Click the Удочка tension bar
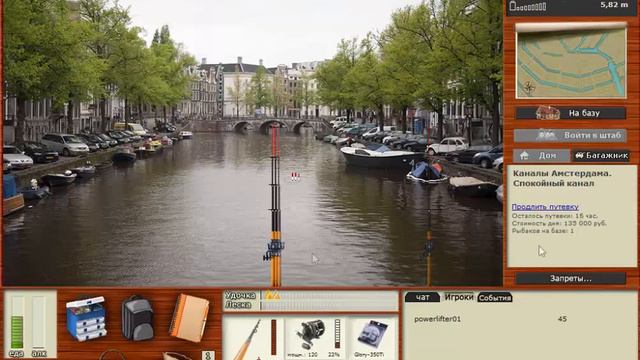This screenshot has height=360, width=640. point(329,295)
